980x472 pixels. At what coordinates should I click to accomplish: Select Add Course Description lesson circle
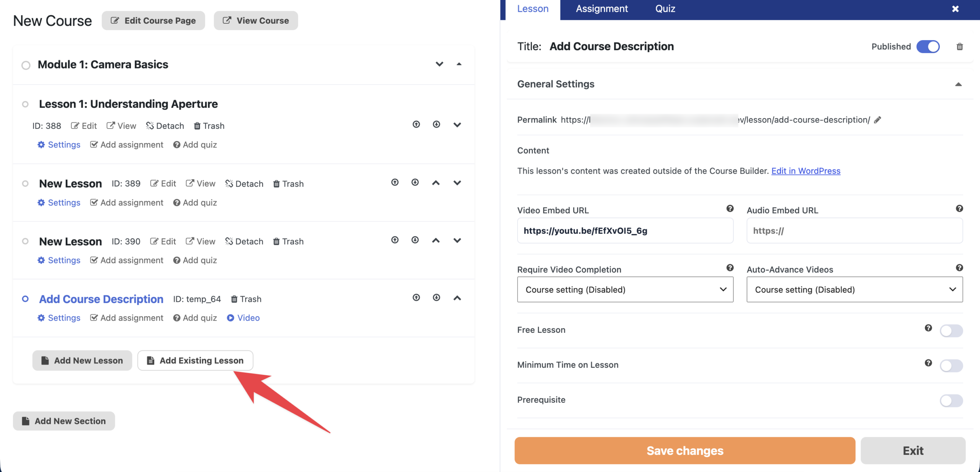tap(25, 299)
